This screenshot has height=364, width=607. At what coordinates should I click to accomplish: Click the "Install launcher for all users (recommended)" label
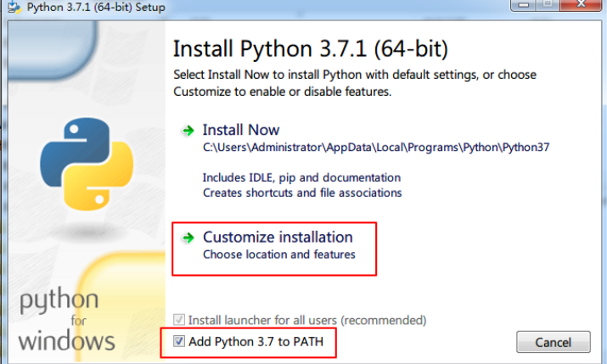pos(306,321)
